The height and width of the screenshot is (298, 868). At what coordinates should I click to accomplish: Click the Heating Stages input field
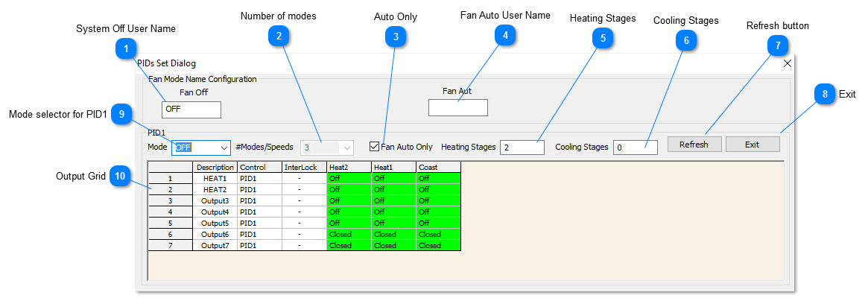(x=522, y=148)
